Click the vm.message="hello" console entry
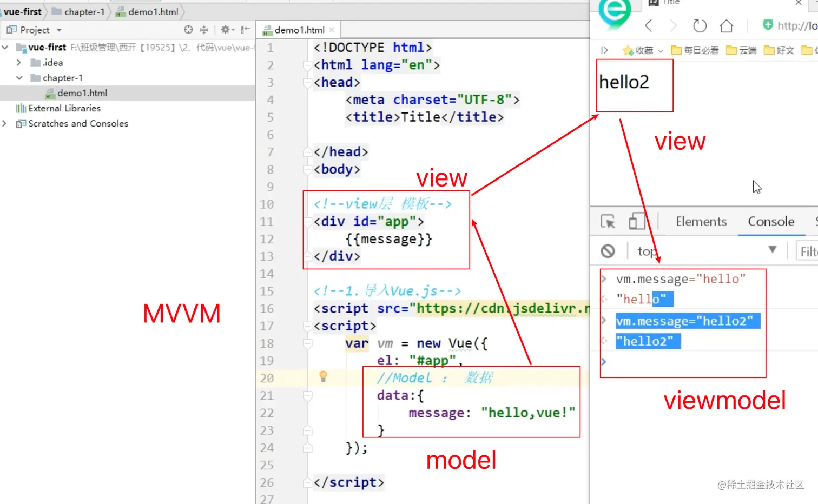The width and height of the screenshot is (818, 504). pyautogui.click(x=681, y=279)
